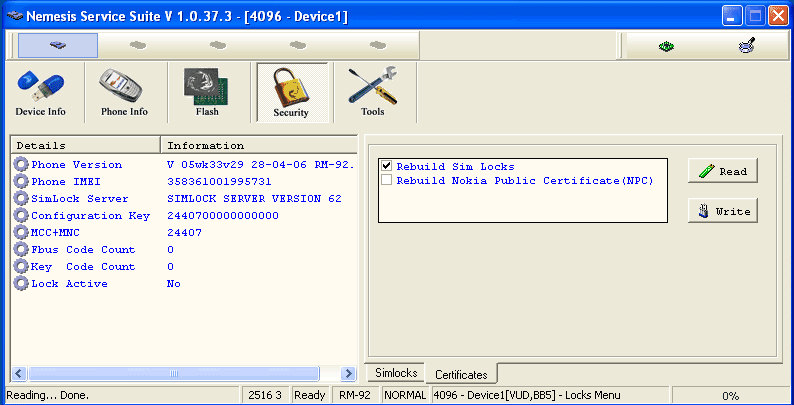Click the horizontal scrollbar thumb

(174, 374)
